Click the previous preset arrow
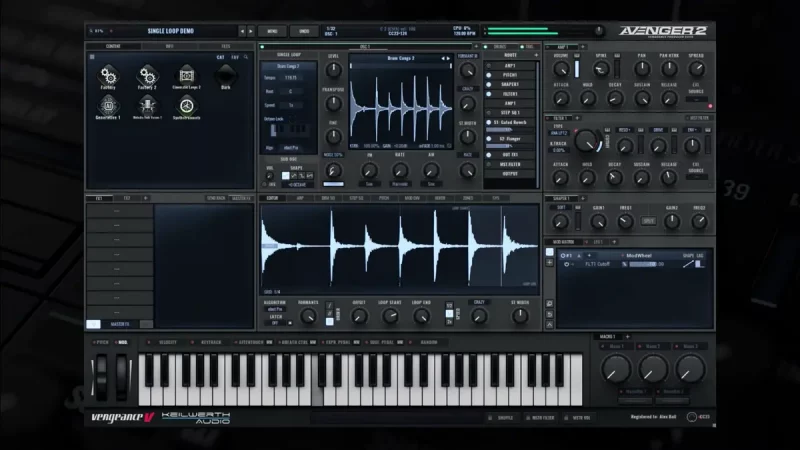Image resolution: width=800 pixels, height=450 pixels. (240, 31)
